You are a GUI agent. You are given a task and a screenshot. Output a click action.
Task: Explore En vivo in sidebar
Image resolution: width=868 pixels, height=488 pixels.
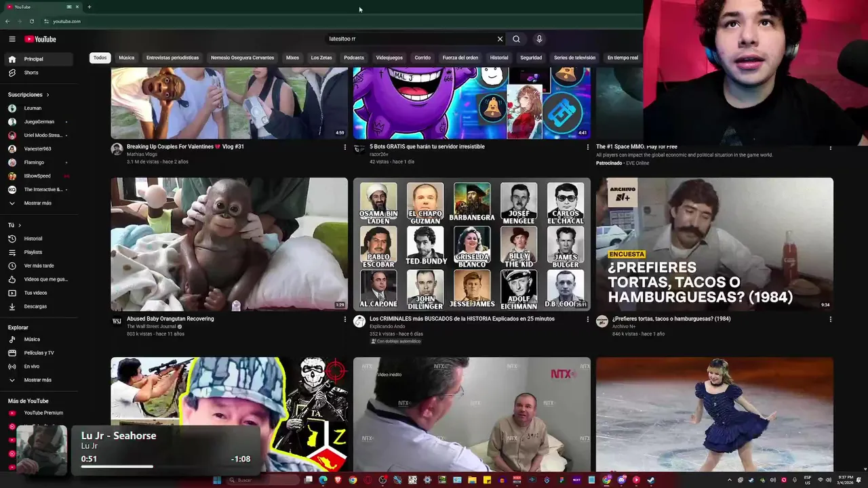39,366
